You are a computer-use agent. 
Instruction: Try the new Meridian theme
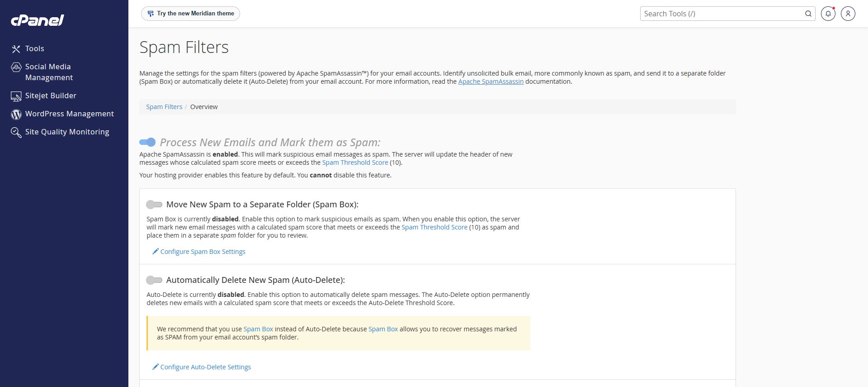point(190,14)
